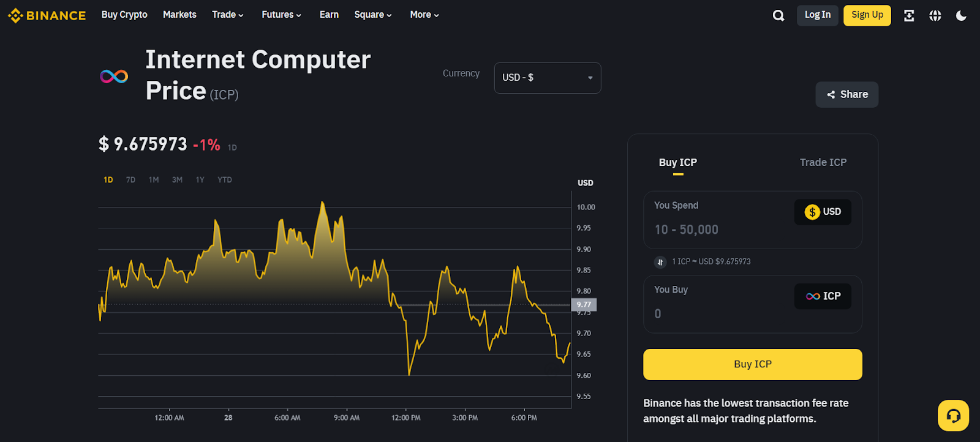Click the -1% change value
The image size is (980, 442).
[206, 145]
